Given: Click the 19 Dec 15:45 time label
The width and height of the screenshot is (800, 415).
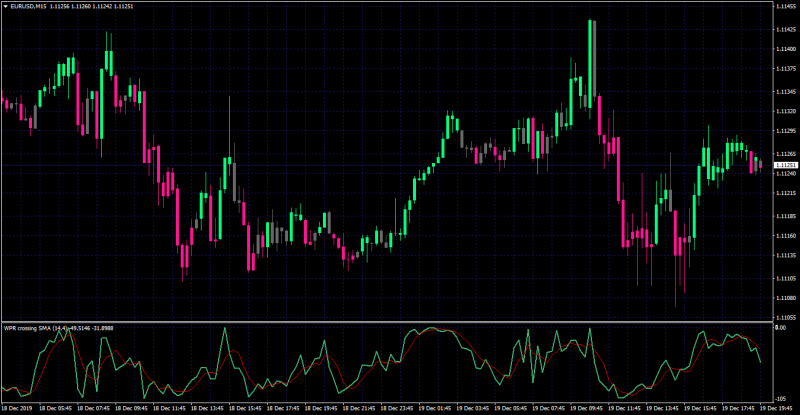Looking at the screenshot, I should coord(702,408).
